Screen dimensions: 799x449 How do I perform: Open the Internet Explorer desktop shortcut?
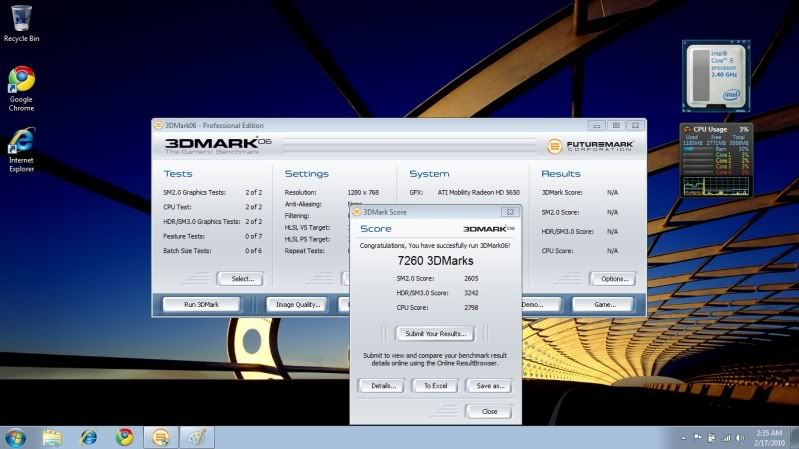click(x=21, y=142)
